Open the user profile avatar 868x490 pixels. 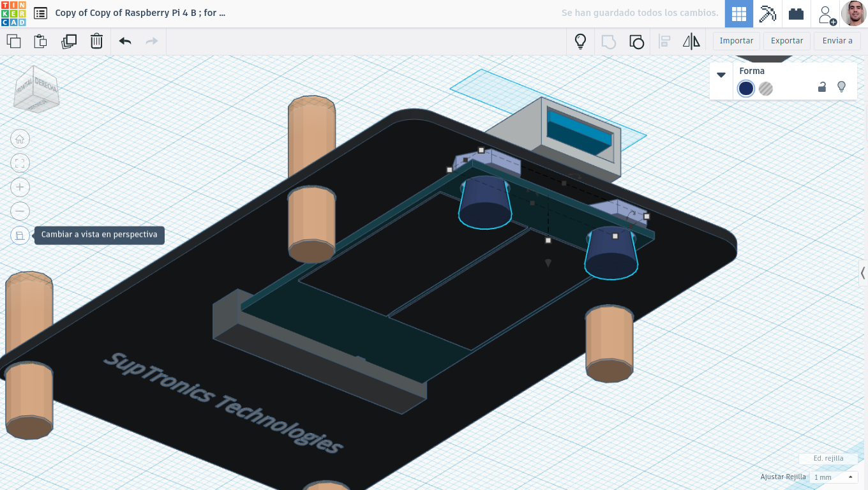tap(853, 13)
